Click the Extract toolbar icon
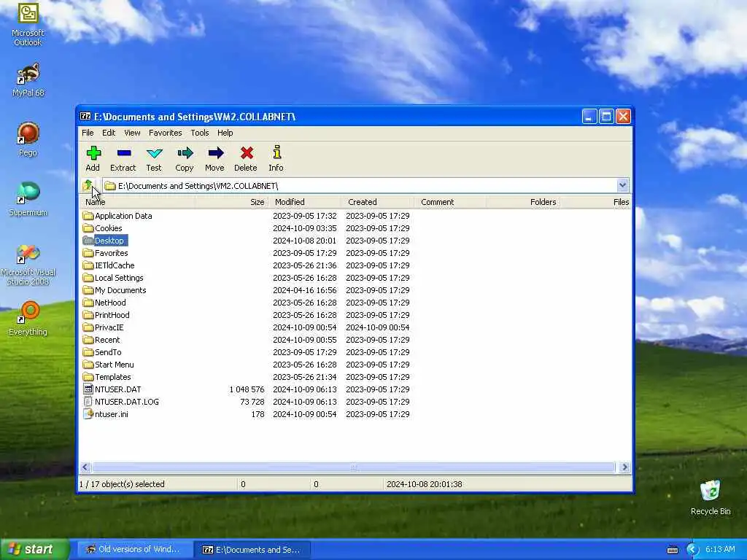 tap(123, 153)
